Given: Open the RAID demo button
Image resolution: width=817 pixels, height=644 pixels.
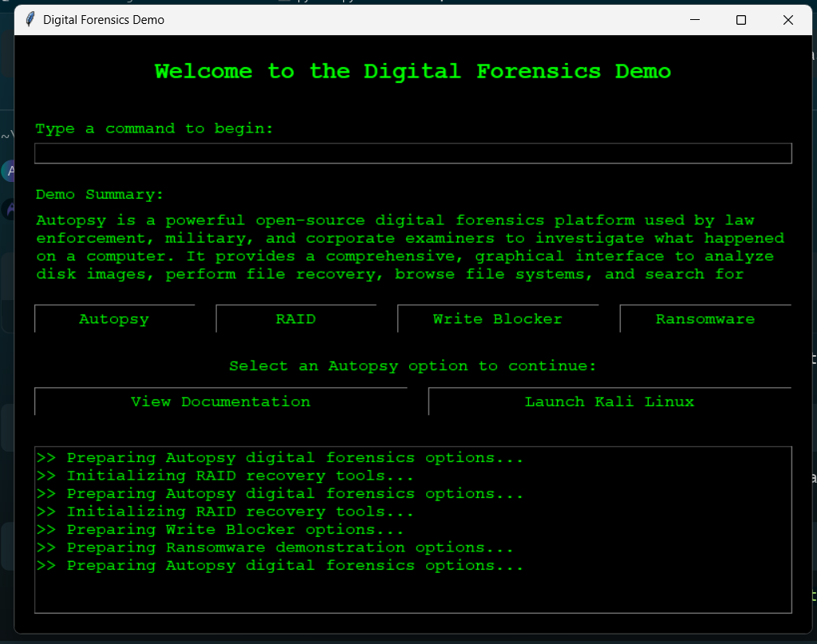Looking at the screenshot, I should tap(296, 318).
